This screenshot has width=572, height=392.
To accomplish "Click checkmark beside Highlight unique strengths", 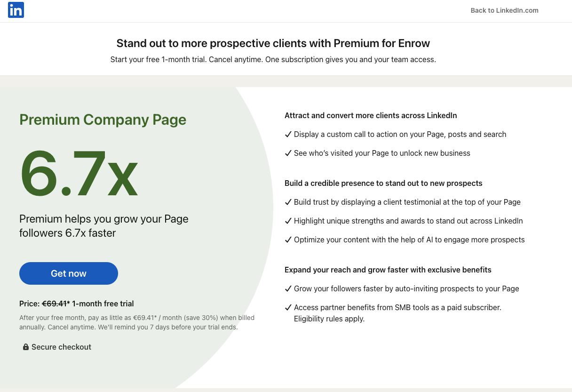I will tap(288, 221).
